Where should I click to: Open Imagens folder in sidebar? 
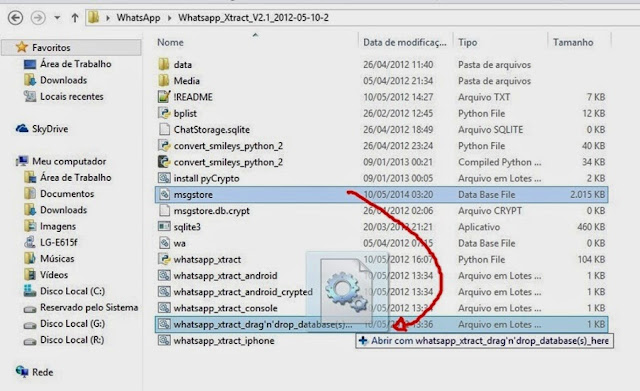(x=58, y=227)
